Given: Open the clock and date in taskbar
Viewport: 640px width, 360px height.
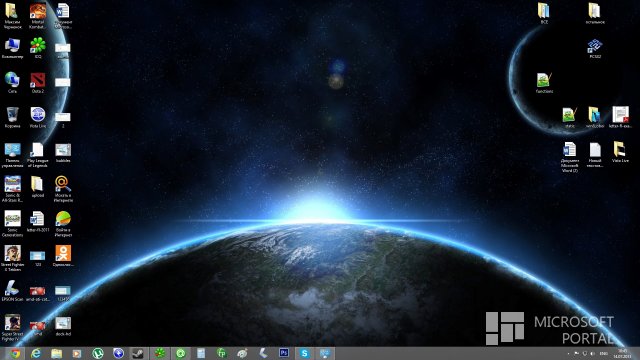Looking at the screenshot, I should click(x=622, y=354).
